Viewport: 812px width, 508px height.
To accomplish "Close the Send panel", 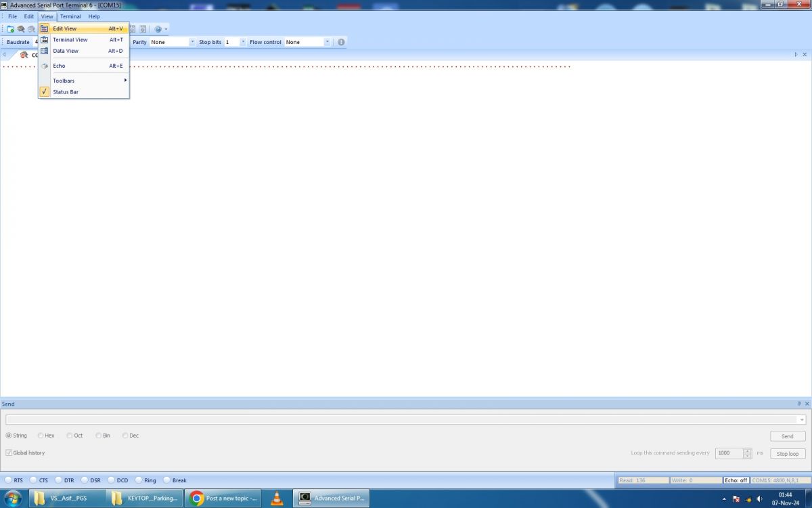I will (807, 404).
